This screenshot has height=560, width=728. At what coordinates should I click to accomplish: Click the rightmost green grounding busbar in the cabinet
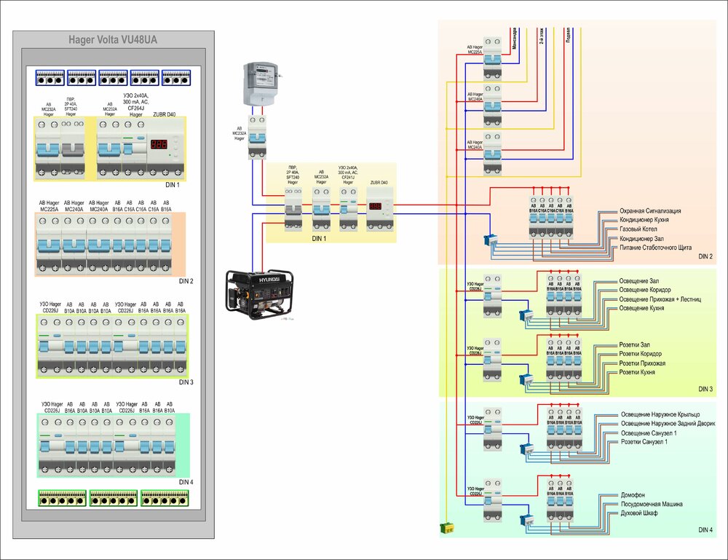point(165,498)
